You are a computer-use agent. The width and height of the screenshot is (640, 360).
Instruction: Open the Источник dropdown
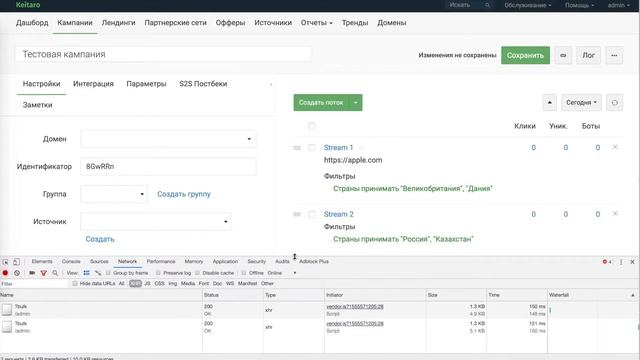pyautogui.click(x=156, y=222)
